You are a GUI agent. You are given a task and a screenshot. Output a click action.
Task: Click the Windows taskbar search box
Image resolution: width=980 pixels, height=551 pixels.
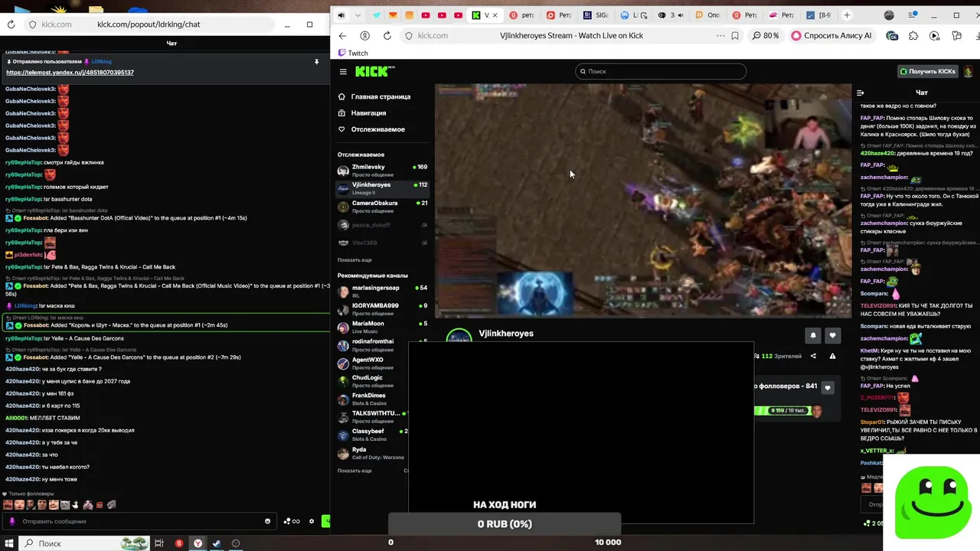pos(84,543)
